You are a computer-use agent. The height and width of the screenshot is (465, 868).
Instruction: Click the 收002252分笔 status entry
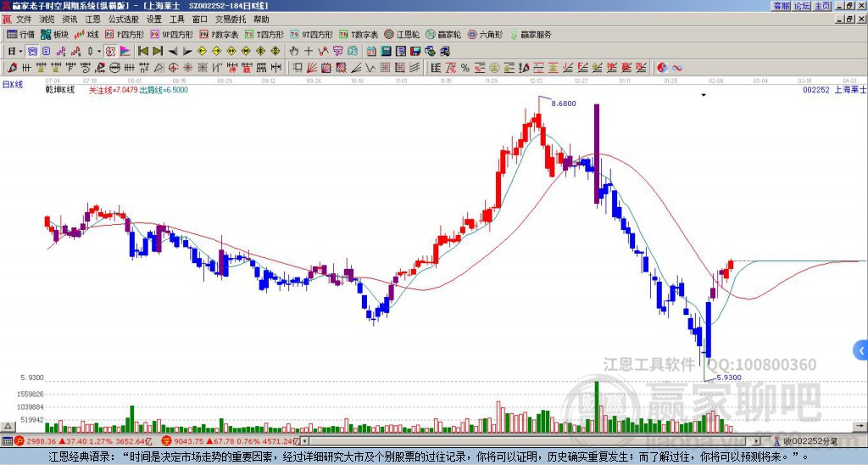810,441
